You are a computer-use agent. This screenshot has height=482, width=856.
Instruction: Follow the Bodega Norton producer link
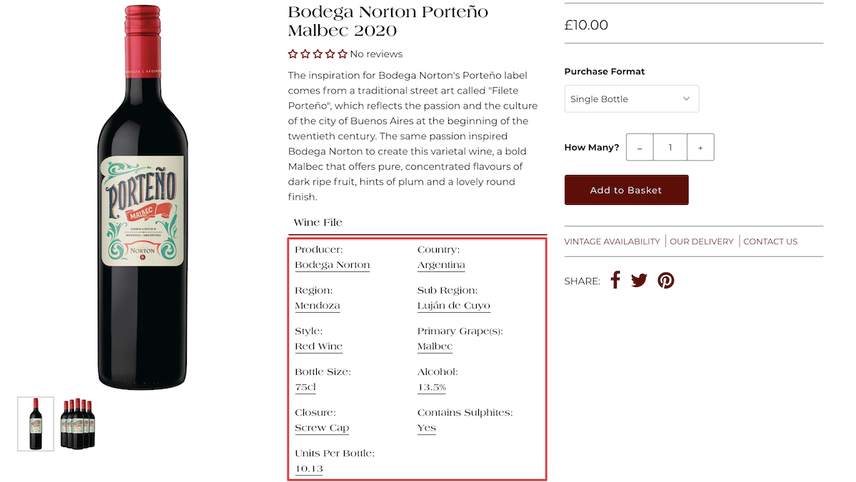[x=332, y=265]
